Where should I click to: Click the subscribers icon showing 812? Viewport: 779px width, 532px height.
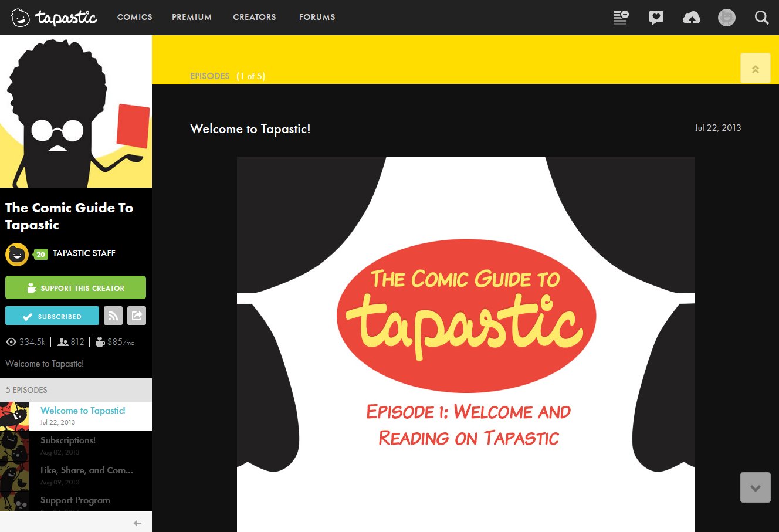coord(63,342)
